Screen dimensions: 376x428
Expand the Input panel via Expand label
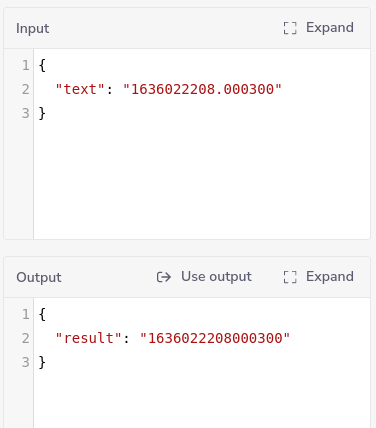(x=330, y=28)
